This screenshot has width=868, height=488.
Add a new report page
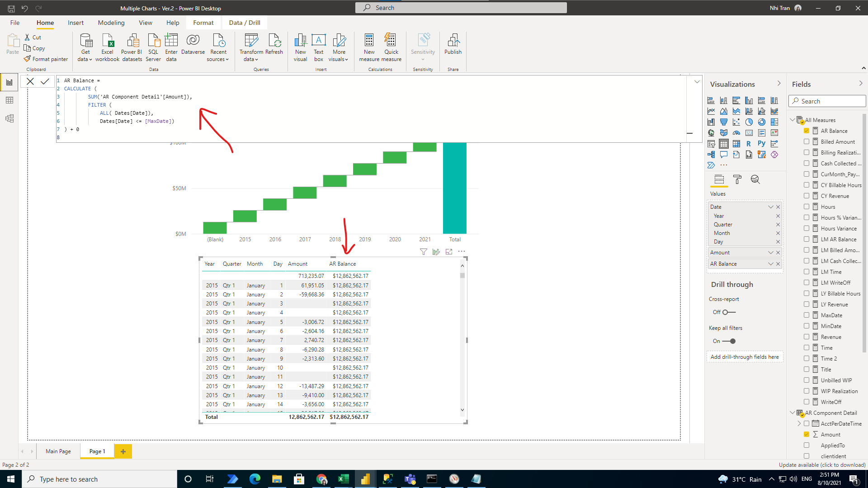coord(123,451)
